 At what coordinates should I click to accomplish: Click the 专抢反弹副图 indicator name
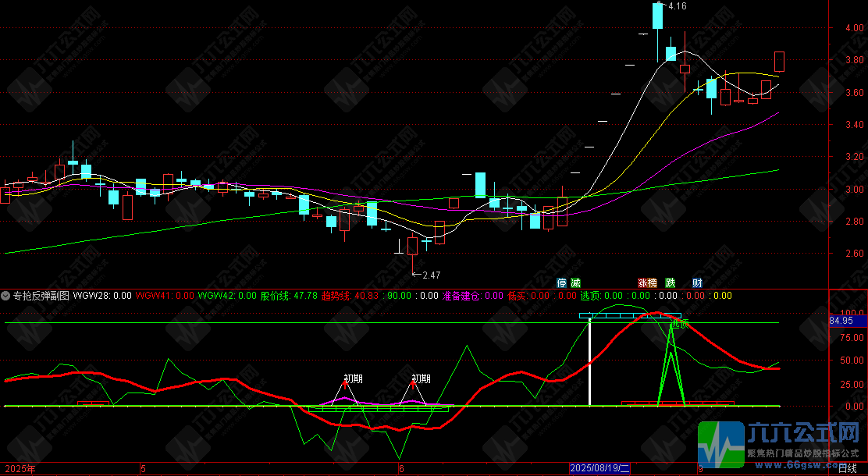click(41, 296)
